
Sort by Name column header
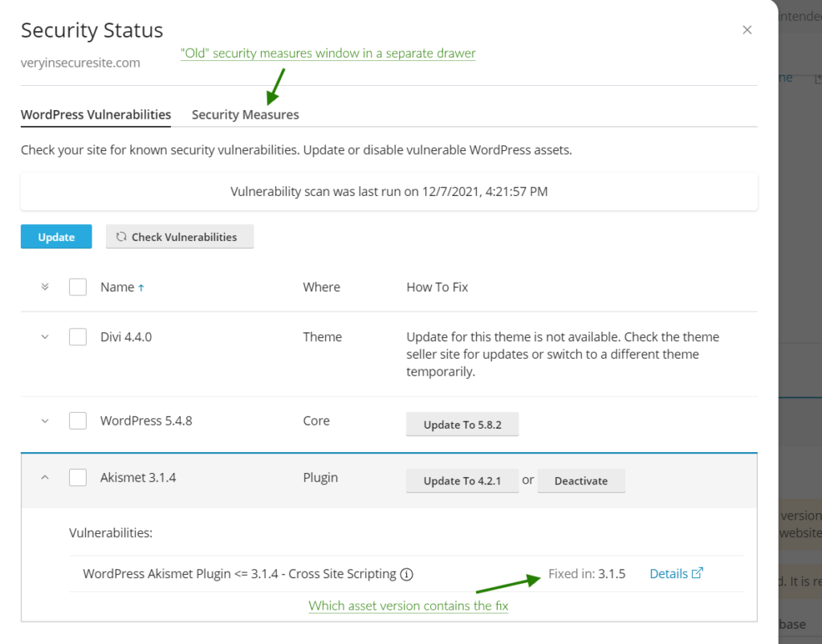117,287
